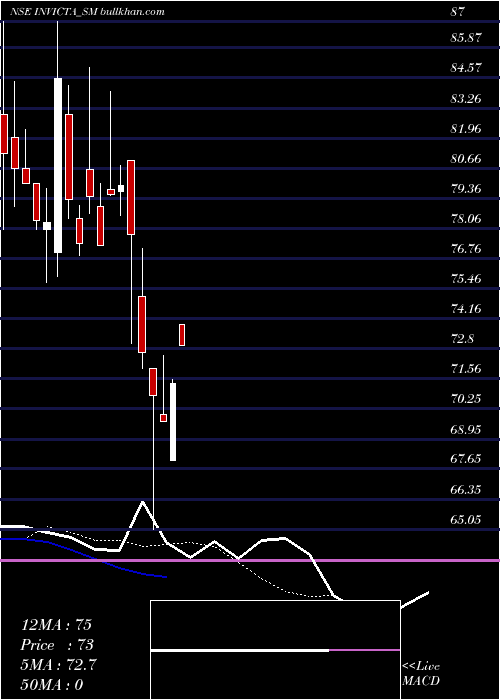Click the 68.95 price axis label
Image resolution: width=500 pixels, height=700 pixels.
click(466, 429)
